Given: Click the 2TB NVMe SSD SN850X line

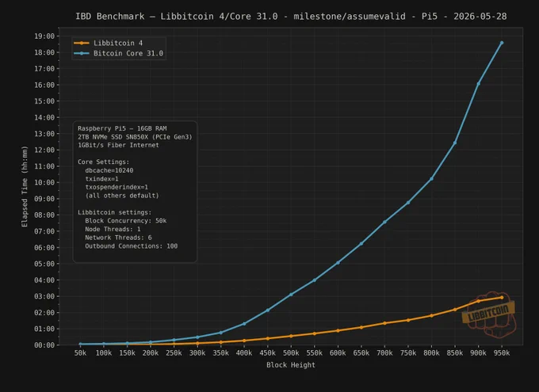Looking at the screenshot, I should point(135,137).
